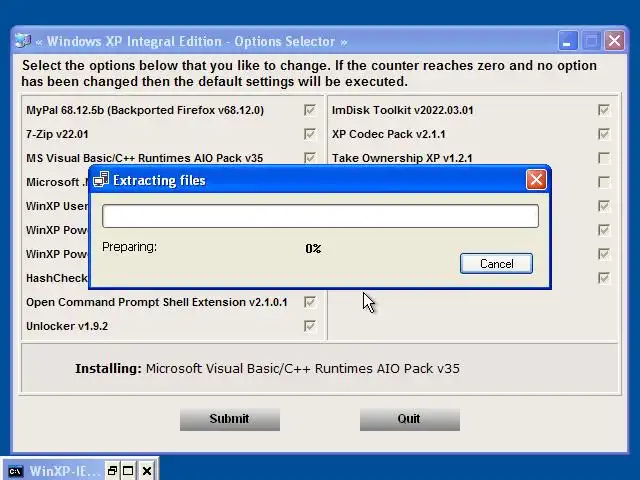Click the Unlocker v1.9.2 label
Screen dimensions: 640x480
pyautogui.click(x=67, y=326)
